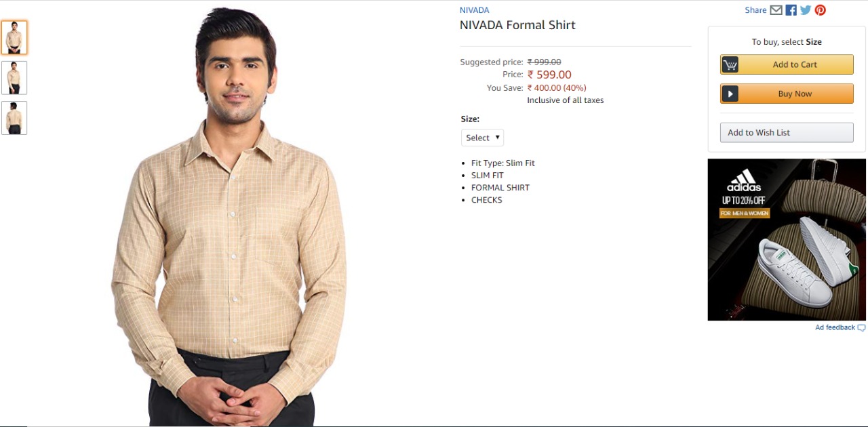The height and width of the screenshot is (427, 868).
Task: Select the first front-view shirt thumbnail
Action: click(x=14, y=37)
